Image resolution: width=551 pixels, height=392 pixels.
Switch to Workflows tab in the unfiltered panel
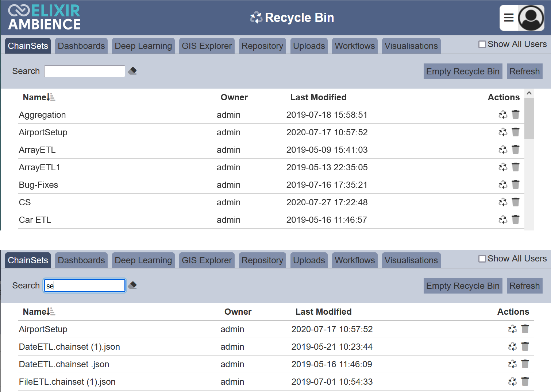(x=355, y=46)
